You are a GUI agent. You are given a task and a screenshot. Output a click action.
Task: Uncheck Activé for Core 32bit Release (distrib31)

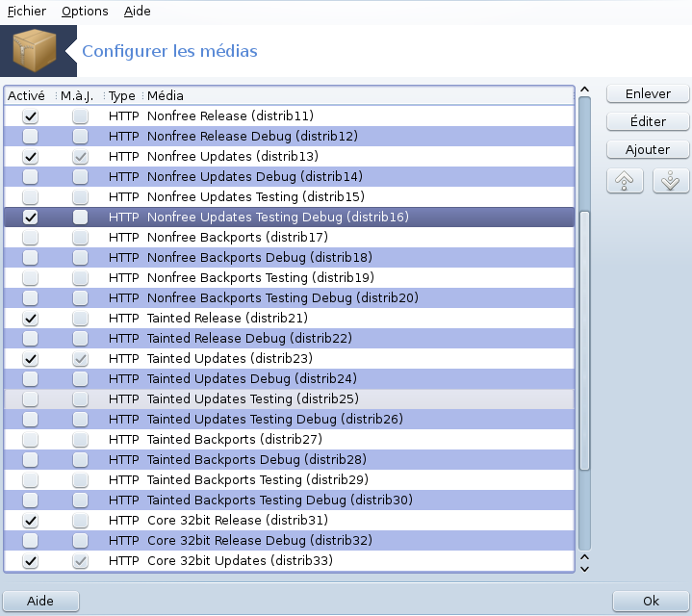[31, 520]
